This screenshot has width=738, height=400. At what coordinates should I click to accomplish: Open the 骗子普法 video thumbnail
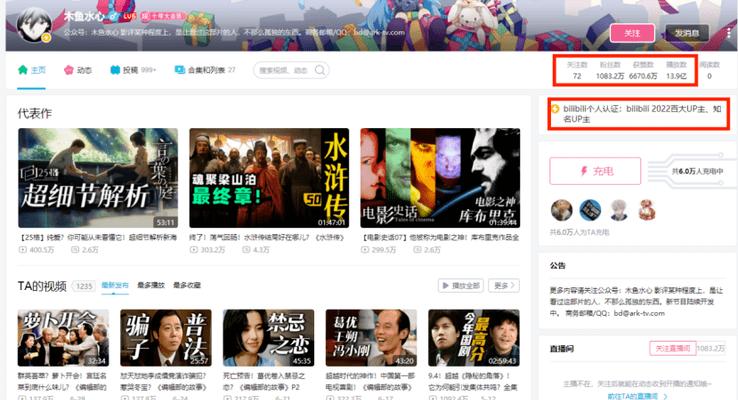pyautogui.click(x=166, y=337)
